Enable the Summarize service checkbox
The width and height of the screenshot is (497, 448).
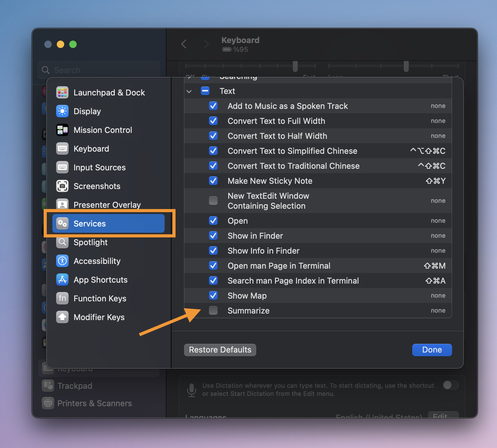[x=213, y=311]
